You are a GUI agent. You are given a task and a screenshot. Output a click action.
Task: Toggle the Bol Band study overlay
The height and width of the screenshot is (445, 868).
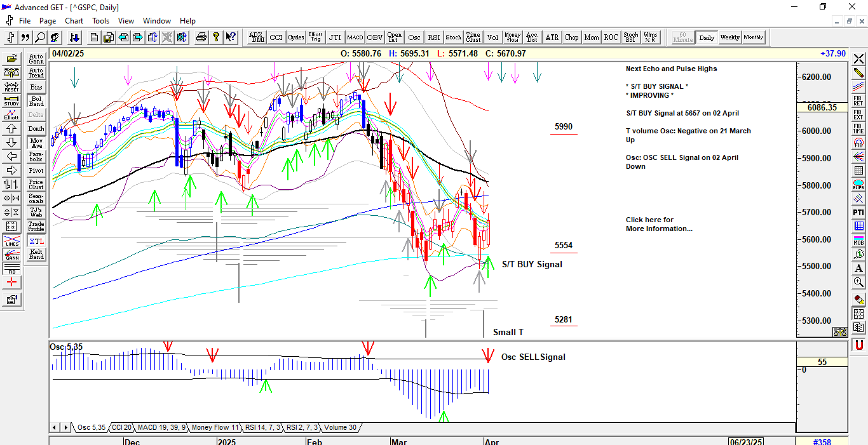[36, 101]
